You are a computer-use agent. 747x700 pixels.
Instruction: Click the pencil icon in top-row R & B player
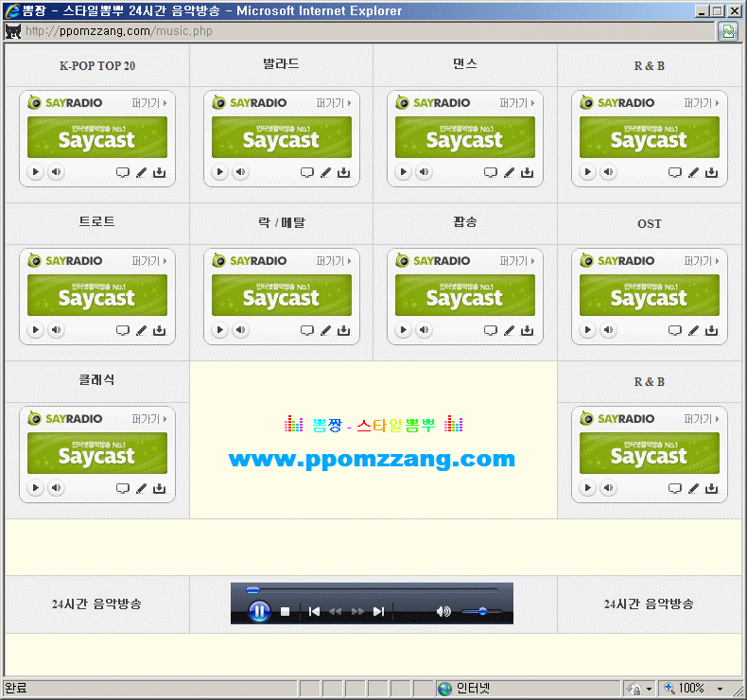[693, 172]
